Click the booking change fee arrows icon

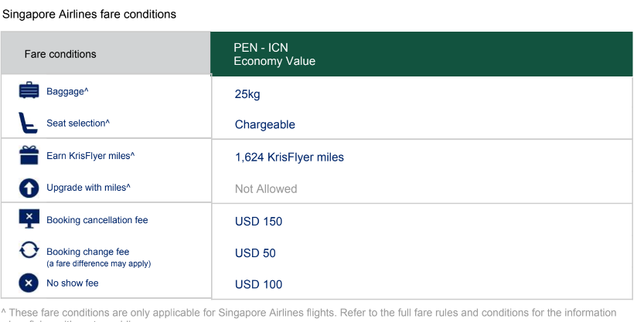(29, 251)
